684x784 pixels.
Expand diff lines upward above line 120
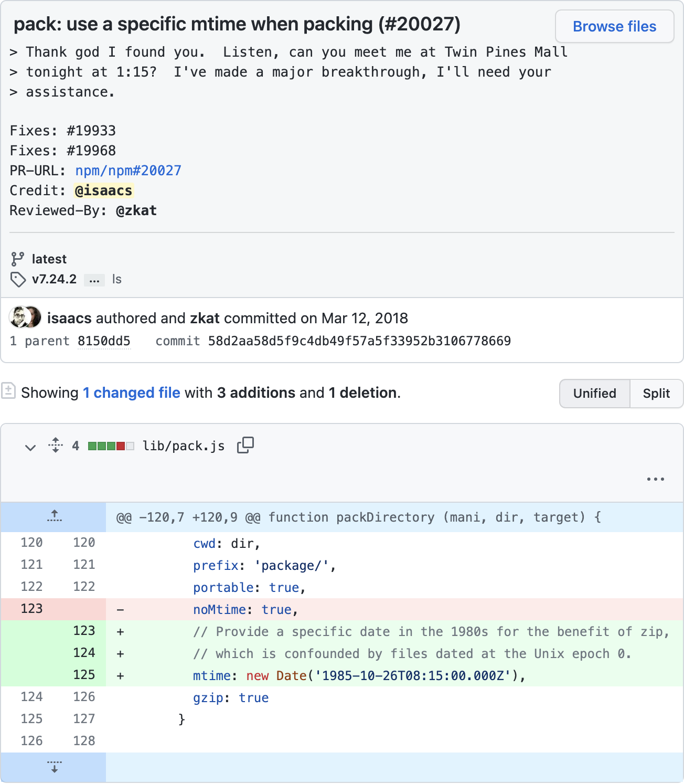click(54, 517)
